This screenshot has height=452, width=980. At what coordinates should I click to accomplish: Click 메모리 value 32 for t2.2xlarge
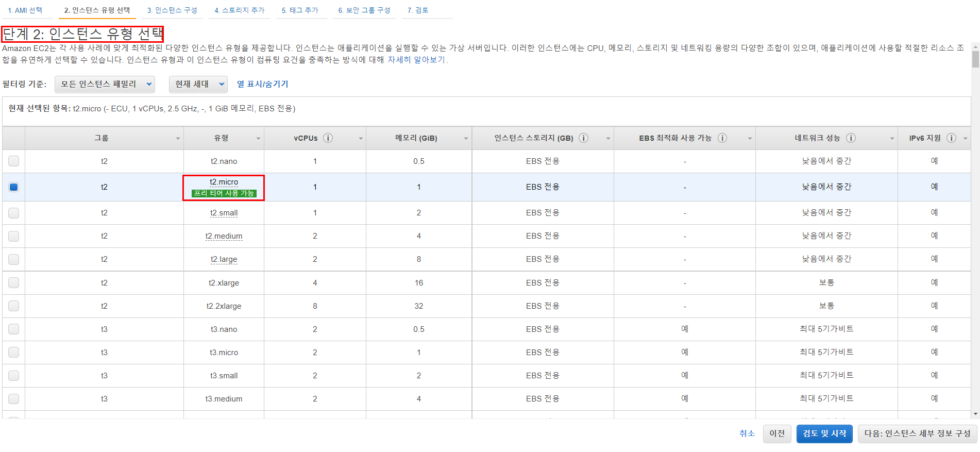click(x=419, y=306)
